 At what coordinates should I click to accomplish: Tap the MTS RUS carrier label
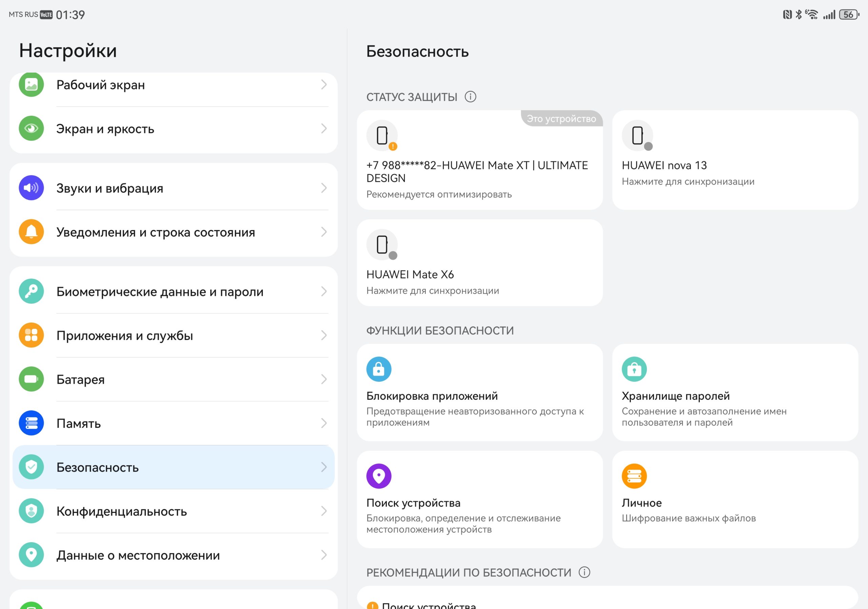[23, 14]
